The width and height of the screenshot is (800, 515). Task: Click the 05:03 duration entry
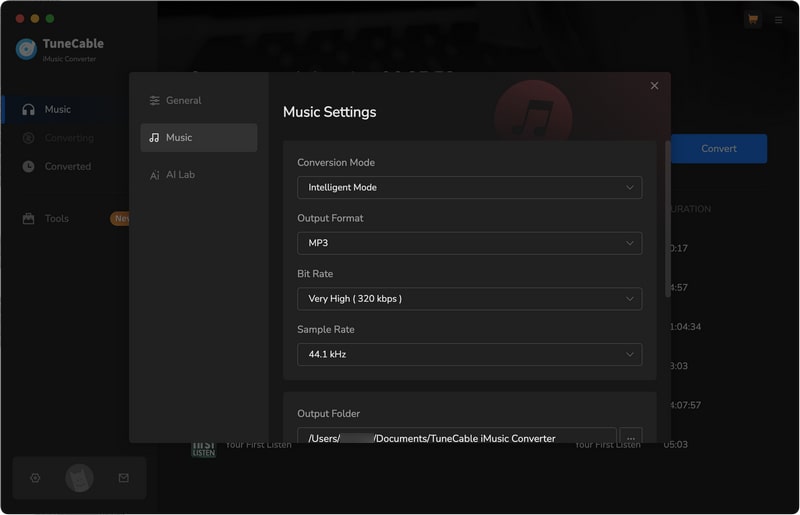click(676, 445)
